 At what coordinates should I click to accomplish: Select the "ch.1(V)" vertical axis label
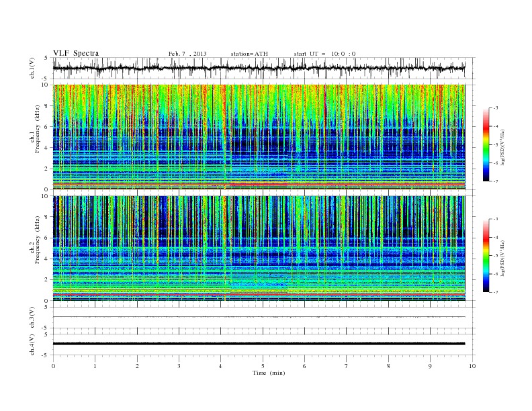coord(32,68)
